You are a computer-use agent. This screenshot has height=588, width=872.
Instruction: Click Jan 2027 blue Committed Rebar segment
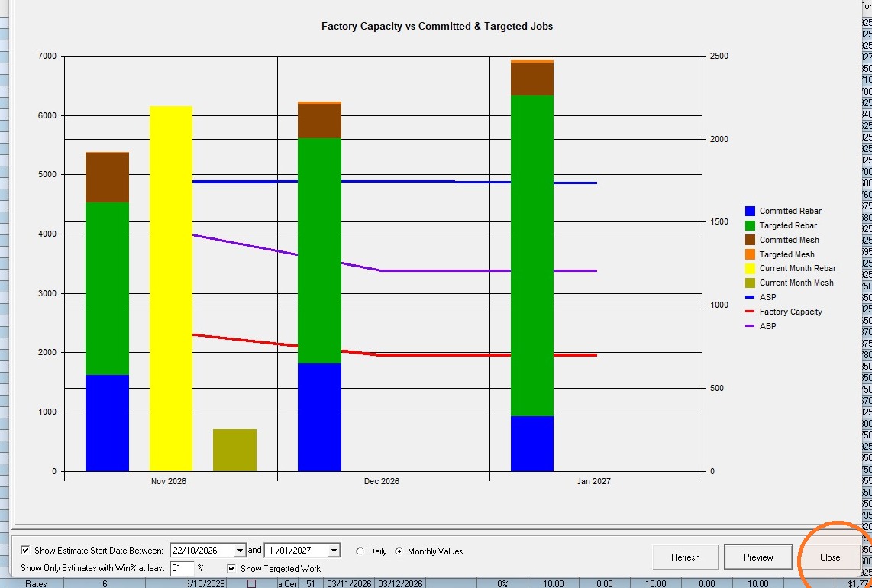click(x=531, y=444)
